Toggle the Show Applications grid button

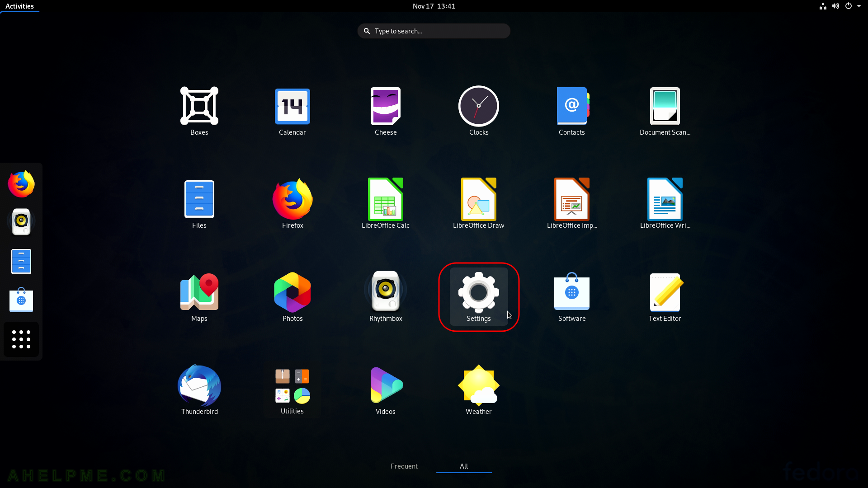point(21,339)
